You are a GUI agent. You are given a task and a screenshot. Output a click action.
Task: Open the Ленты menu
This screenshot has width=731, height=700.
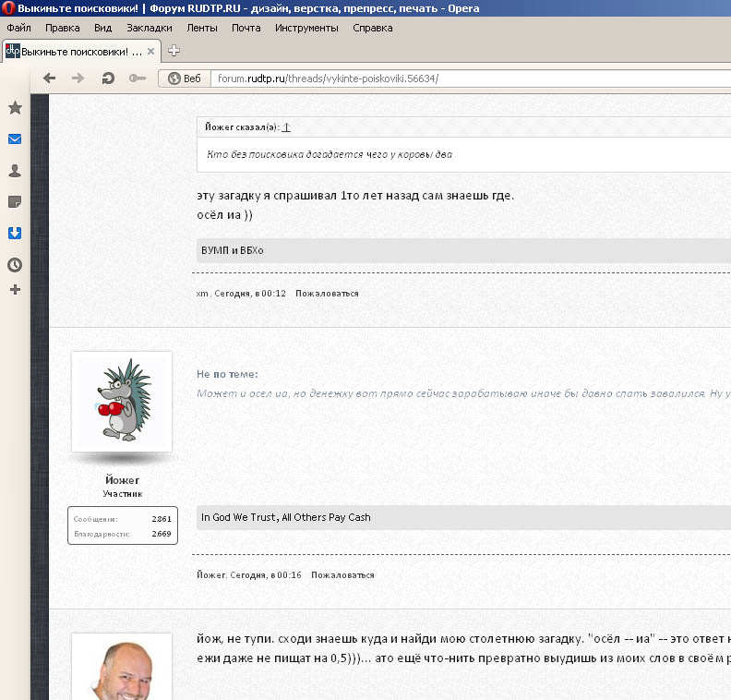(x=202, y=28)
